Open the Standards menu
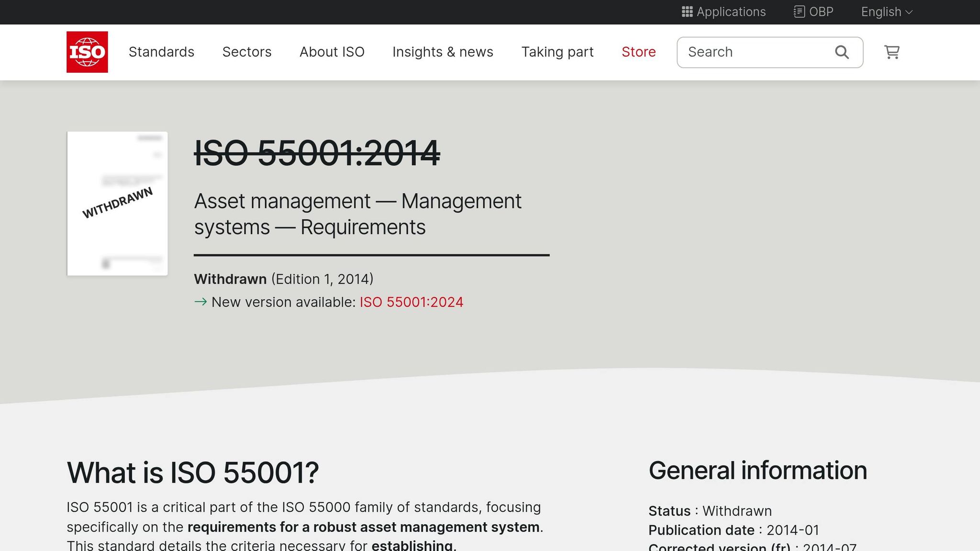The height and width of the screenshot is (551, 980). point(161,52)
